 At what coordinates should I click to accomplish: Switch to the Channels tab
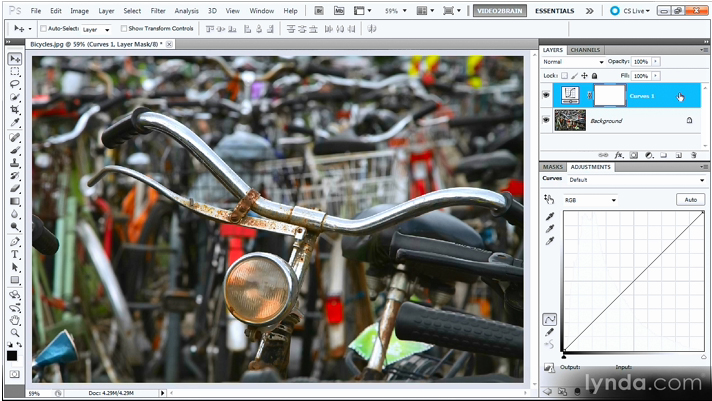pyautogui.click(x=585, y=49)
